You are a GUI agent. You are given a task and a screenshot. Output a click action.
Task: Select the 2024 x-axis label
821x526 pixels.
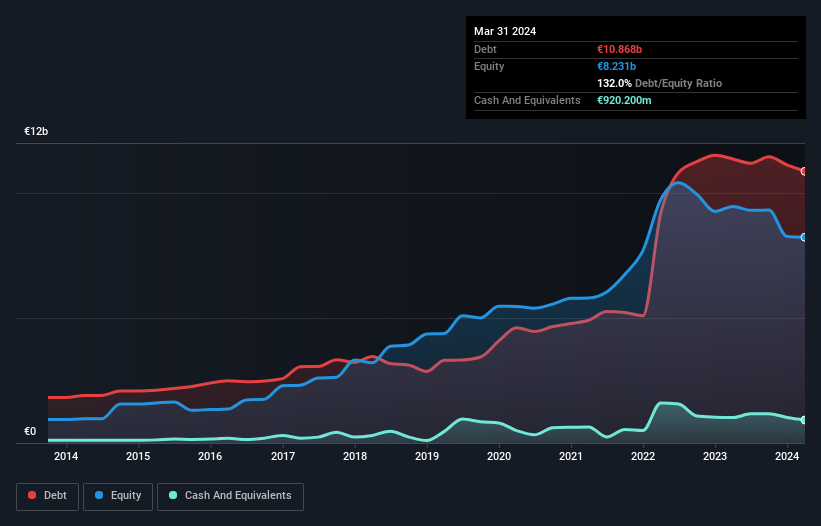click(x=787, y=456)
